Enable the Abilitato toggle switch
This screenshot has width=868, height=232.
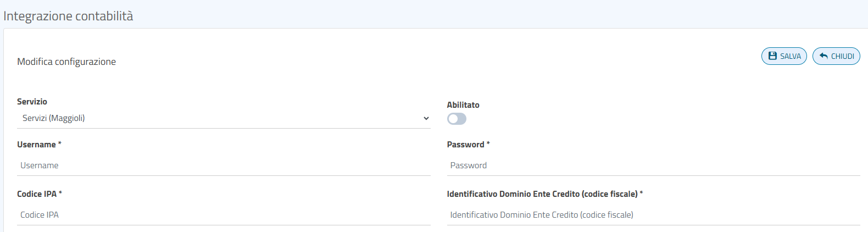(457, 119)
